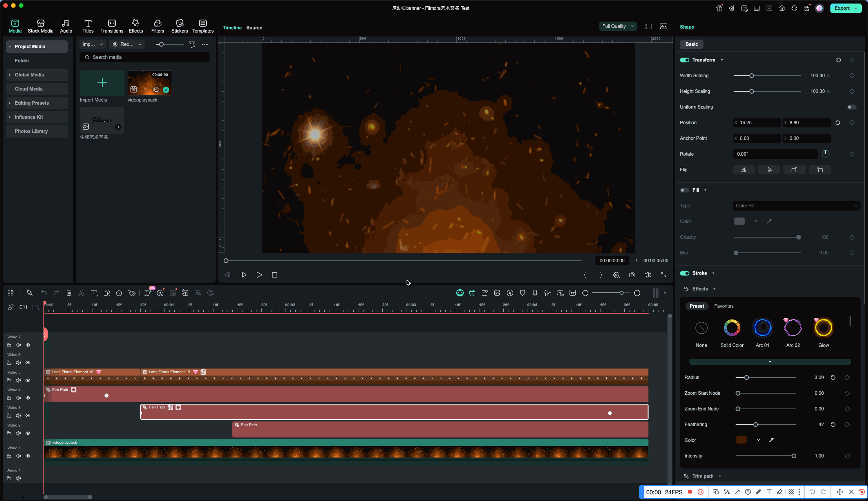868x501 pixels.
Task: Turn on Uniform Scaling switch
Action: [x=852, y=107]
